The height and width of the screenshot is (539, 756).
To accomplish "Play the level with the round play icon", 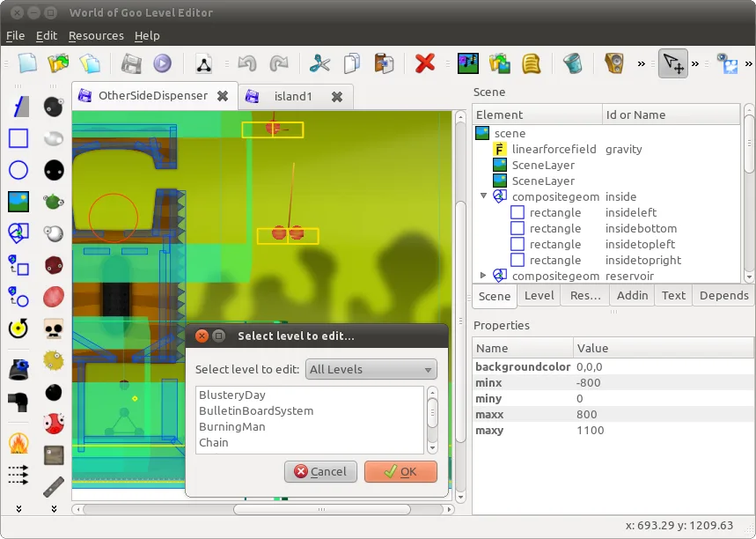I will click(x=163, y=63).
